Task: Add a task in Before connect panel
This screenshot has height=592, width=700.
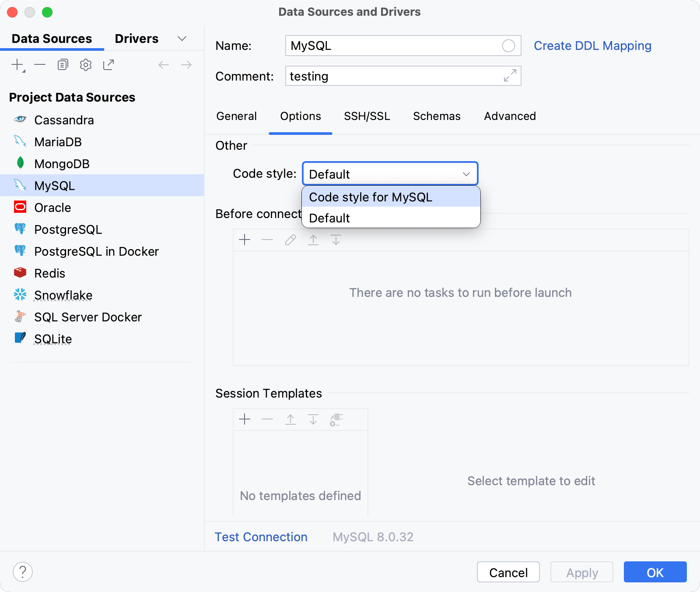Action: click(x=245, y=240)
